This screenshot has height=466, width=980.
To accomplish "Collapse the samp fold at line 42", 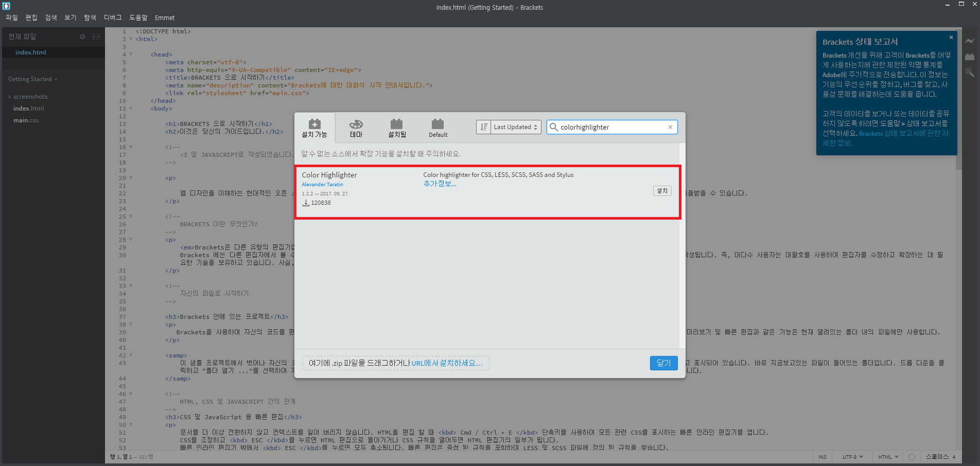I will [131, 355].
